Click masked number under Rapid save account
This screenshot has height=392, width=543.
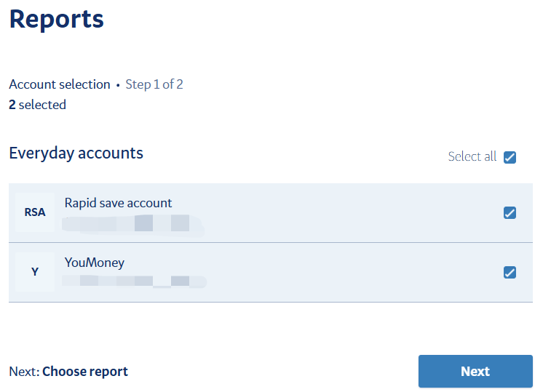point(131,223)
